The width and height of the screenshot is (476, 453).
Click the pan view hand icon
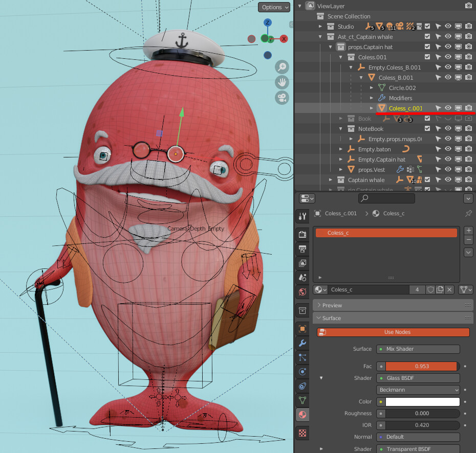pyautogui.click(x=282, y=82)
